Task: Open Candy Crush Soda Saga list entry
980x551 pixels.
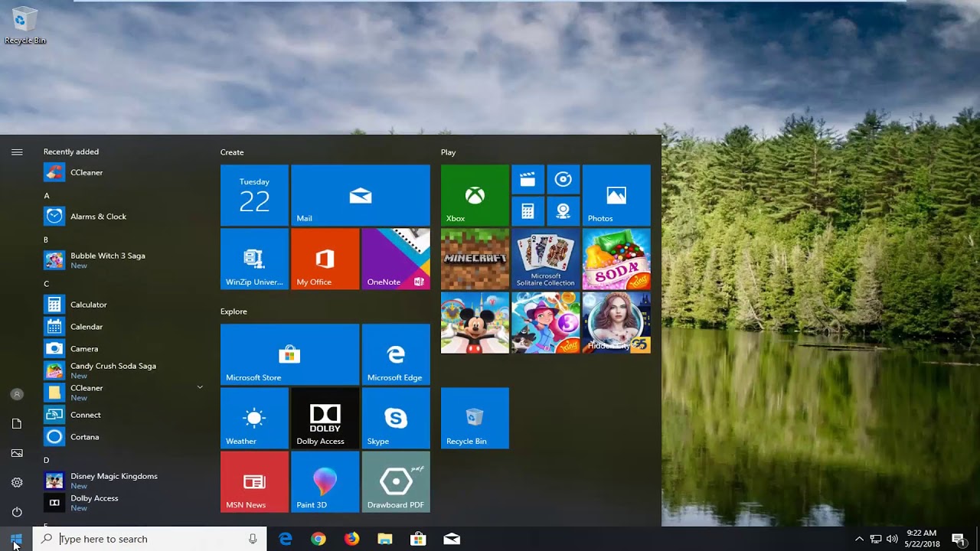Action: coord(126,370)
